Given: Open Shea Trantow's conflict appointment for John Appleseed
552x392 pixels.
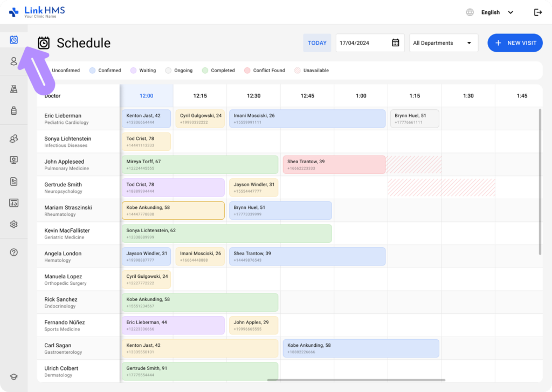Looking at the screenshot, I should coord(334,165).
